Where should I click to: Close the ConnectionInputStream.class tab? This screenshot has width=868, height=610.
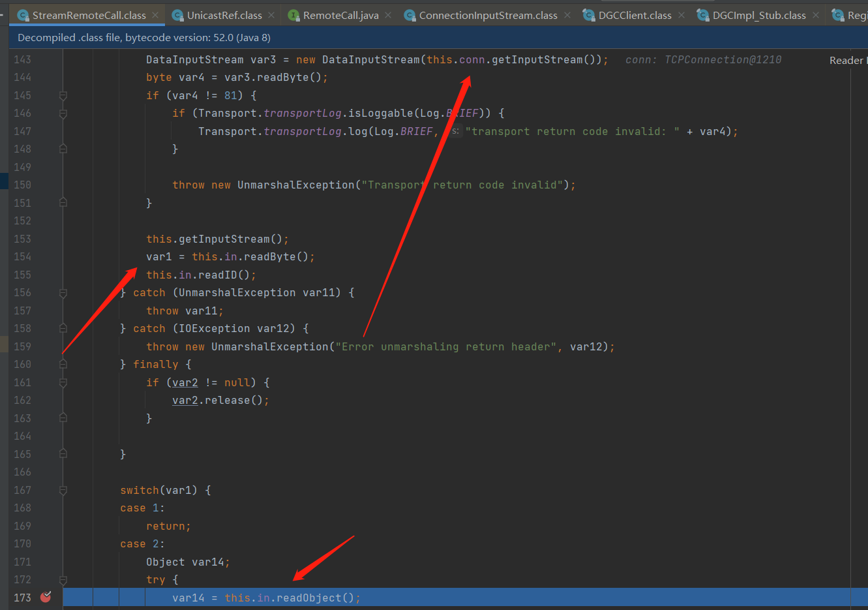[567, 15]
